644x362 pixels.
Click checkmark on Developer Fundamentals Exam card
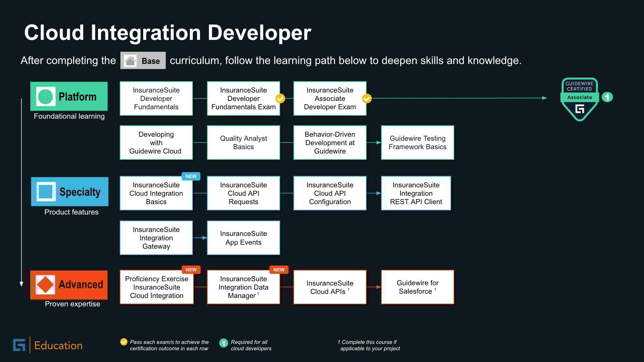tap(280, 99)
